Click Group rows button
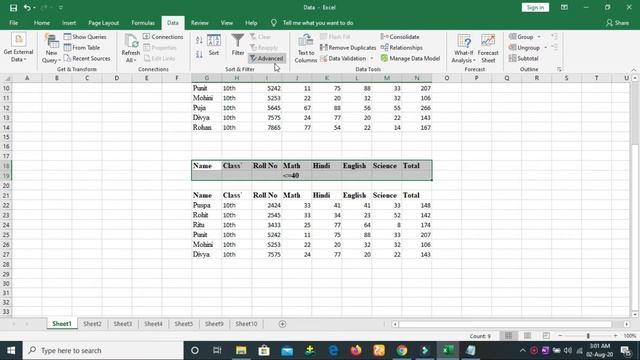640x360 pixels. pyautogui.click(x=521, y=37)
